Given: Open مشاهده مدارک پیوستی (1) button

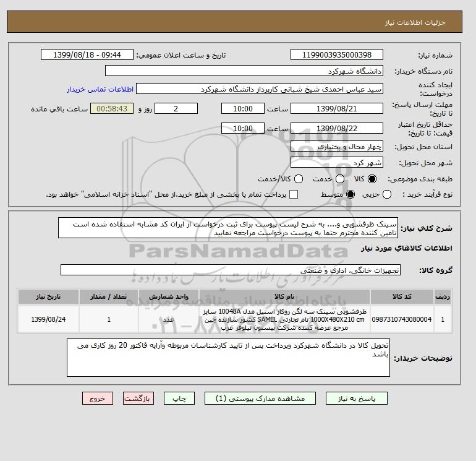Looking at the screenshot, I should (260, 399).
